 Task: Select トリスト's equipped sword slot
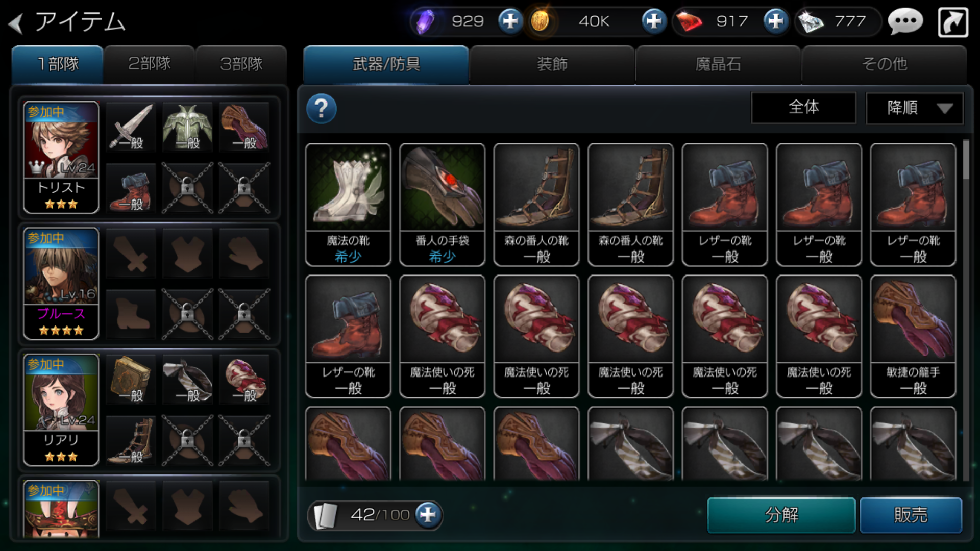click(131, 127)
